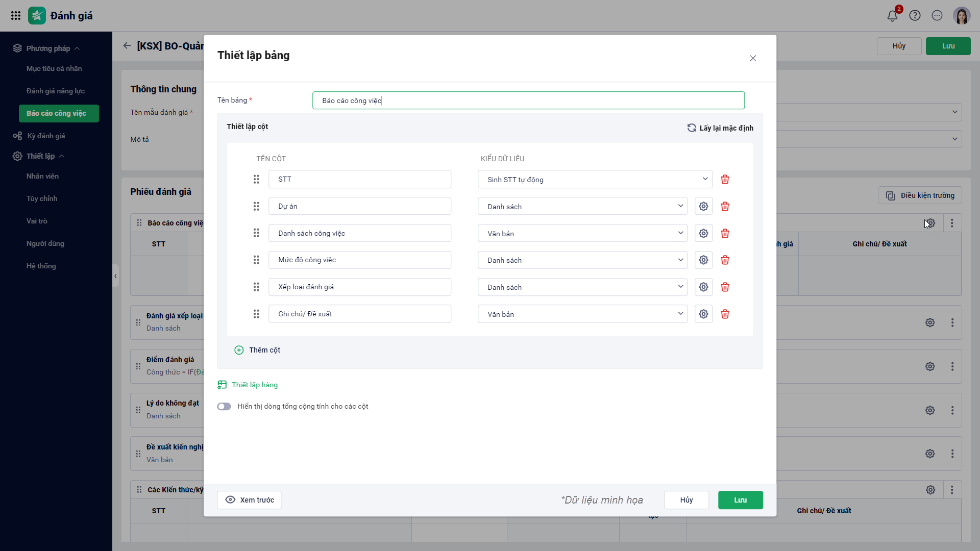Edit the Mức độ công việc name field

(360, 260)
